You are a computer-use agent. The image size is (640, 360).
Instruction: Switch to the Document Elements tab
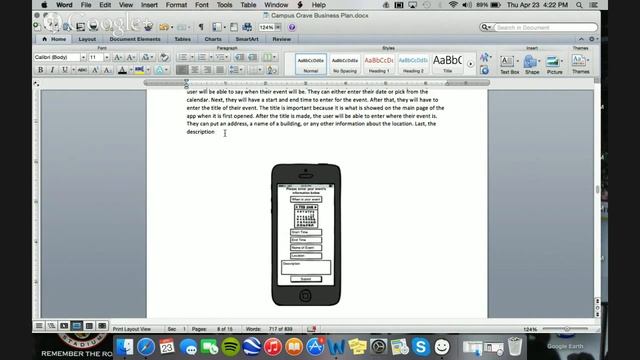click(x=135, y=39)
